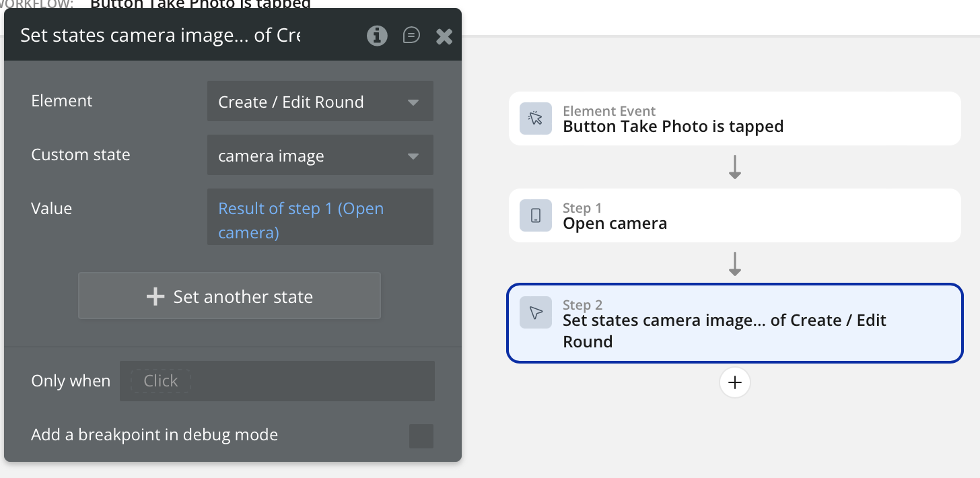
Task: Add a new step with plus button
Action: click(x=735, y=382)
